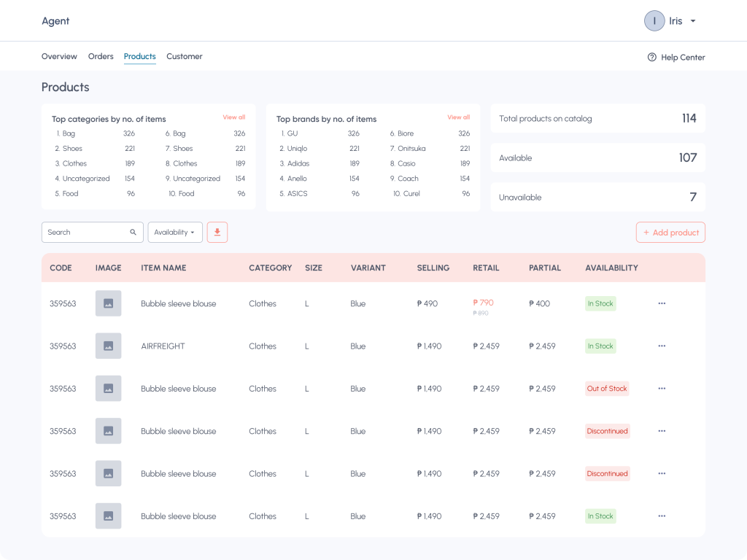Click image placeholder of AIRFREIGHT item
747x560 pixels.
(108, 346)
